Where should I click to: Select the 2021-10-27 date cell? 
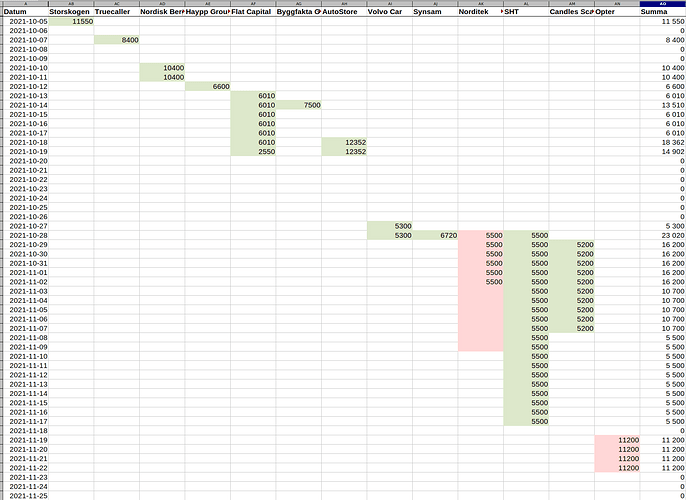click(x=28, y=226)
